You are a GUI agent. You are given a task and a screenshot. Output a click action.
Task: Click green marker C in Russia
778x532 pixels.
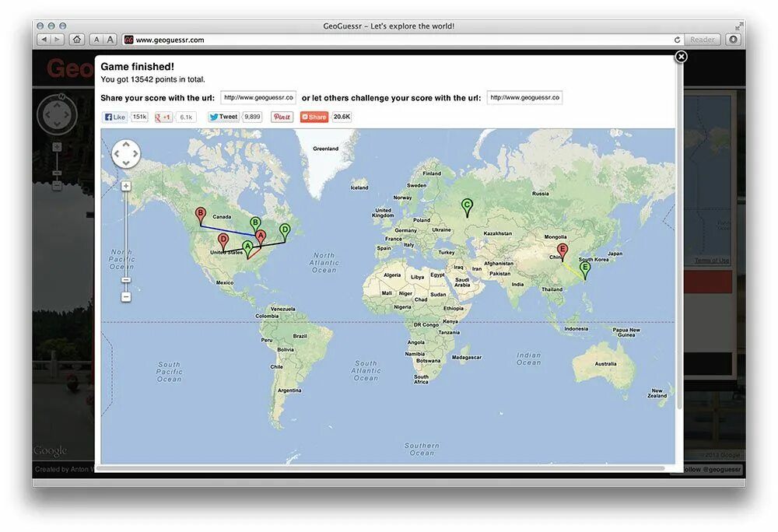(467, 208)
